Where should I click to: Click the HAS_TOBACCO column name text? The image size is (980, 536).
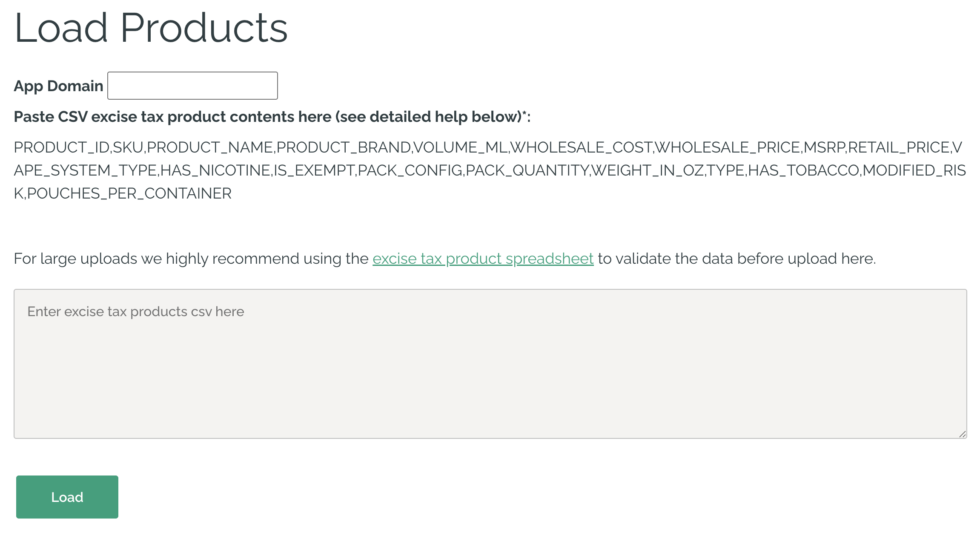[803, 170]
